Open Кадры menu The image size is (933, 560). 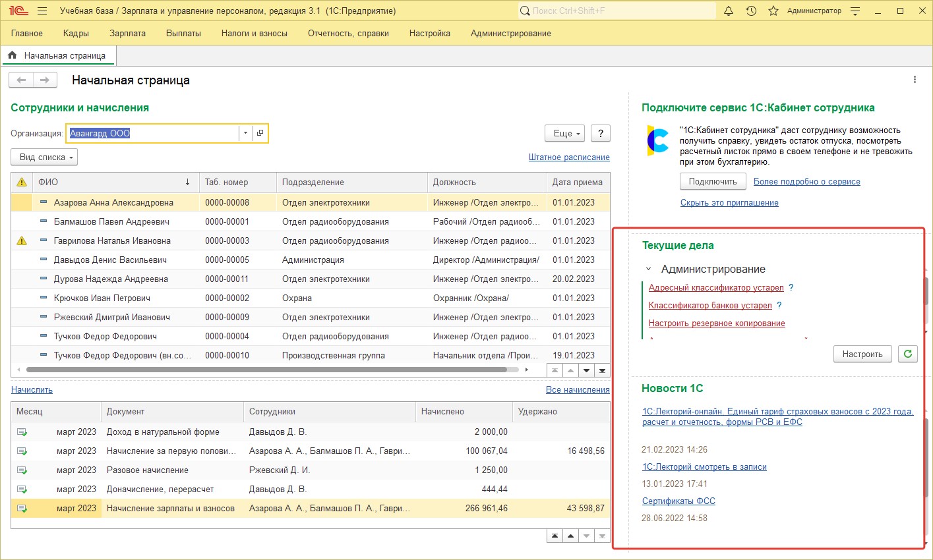[76, 33]
